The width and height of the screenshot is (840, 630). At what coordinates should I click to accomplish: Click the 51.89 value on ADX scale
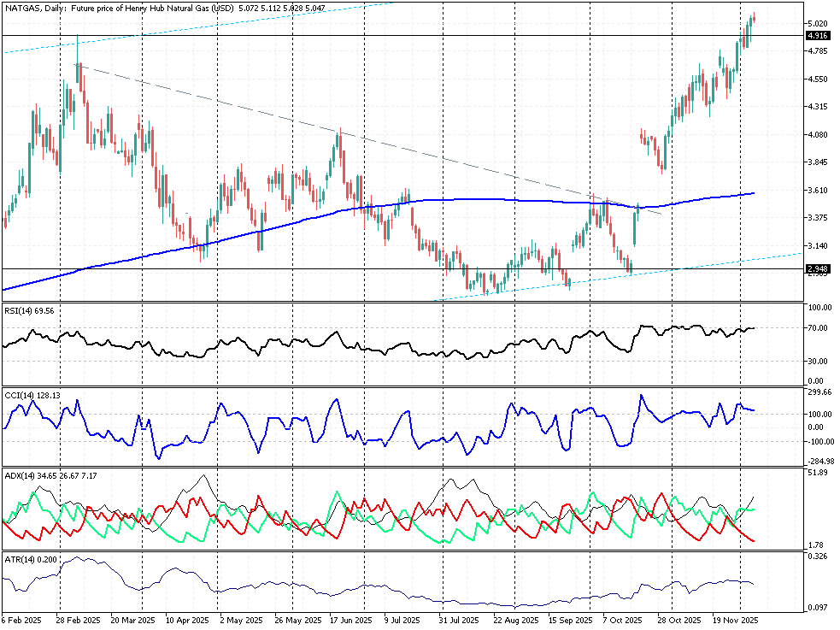pyautogui.click(x=818, y=473)
